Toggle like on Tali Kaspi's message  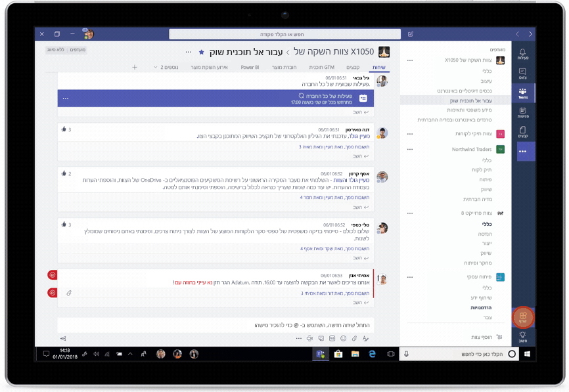click(64, 225)
